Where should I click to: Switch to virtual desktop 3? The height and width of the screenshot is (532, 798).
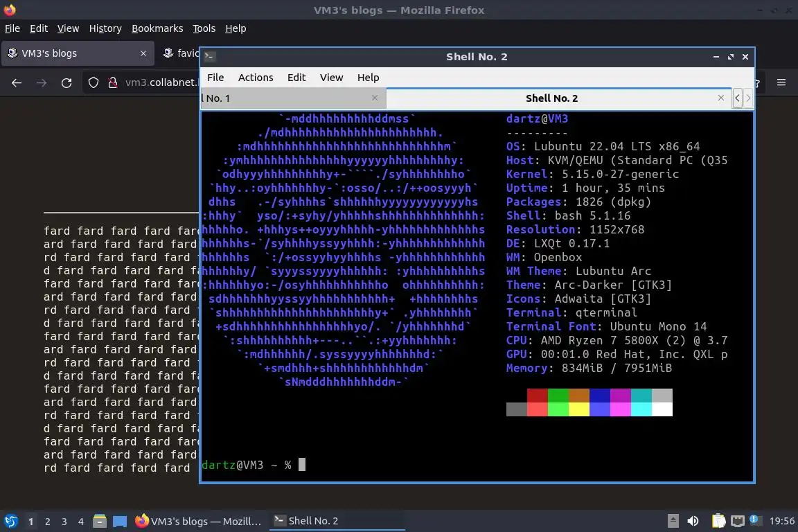click(x=64, y=522)
